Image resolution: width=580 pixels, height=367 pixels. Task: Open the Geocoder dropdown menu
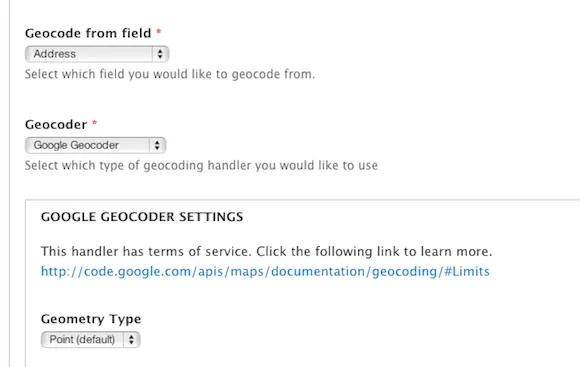(x=95, y=145)
